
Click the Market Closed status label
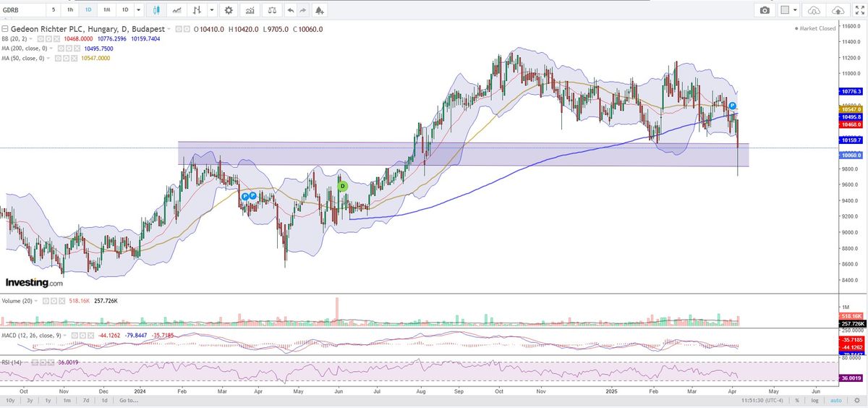pos(817,28)
